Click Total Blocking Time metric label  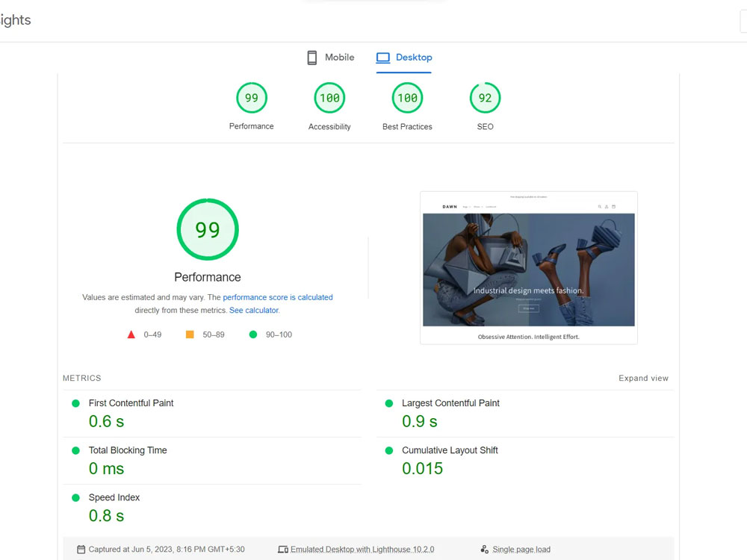[x=128, y=450]
